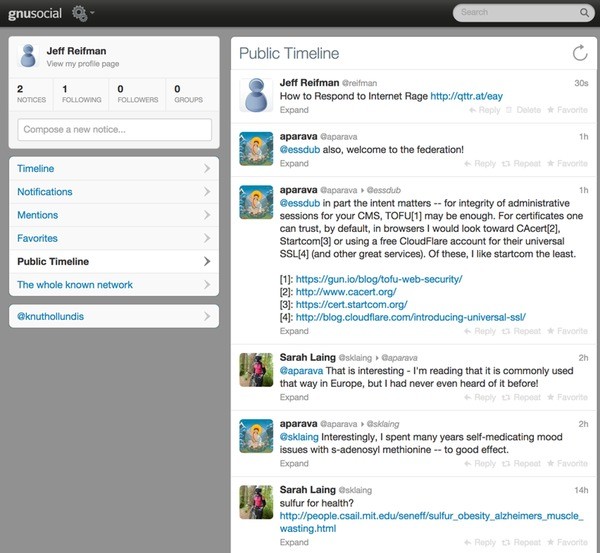This screenshot has height=553, width=600.
Task: Repeat Sarah Laing's Europe notice
Action: [x=521, y=397]
